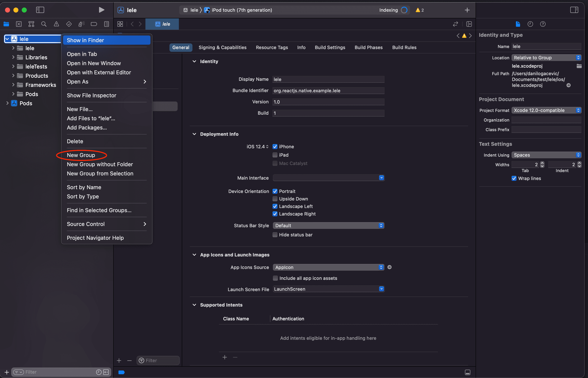588x378 pixels.
Task: Choose location folder icon next to lele.xcodeproj
Action: [x=579, y=66]
